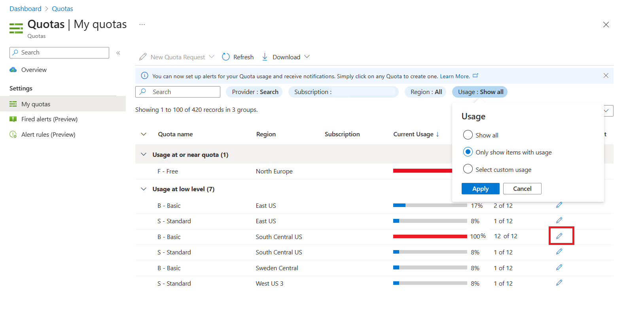The image size is (644, 320).
Task: Sort by Current Usage column
Action: pos(416,134)
